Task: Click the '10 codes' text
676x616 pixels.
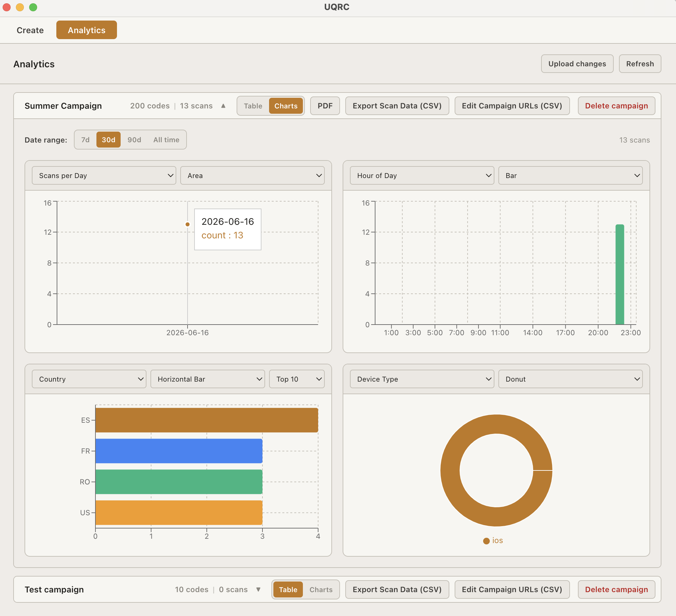Action: 192,589
